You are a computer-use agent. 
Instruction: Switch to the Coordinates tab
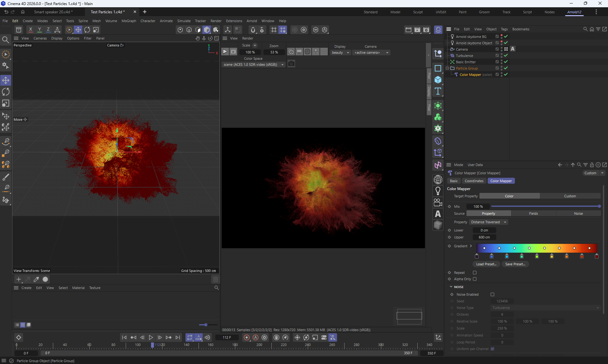(474, 181)
